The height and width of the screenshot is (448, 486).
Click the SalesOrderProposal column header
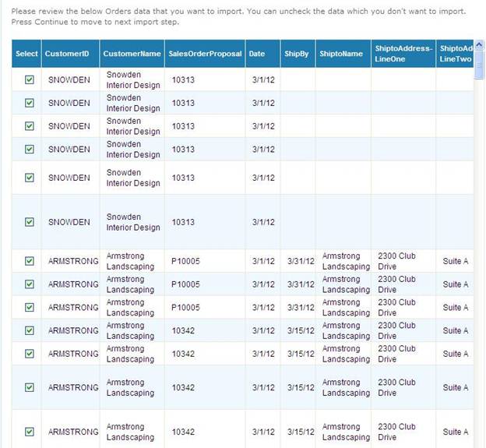coord(205,54)
